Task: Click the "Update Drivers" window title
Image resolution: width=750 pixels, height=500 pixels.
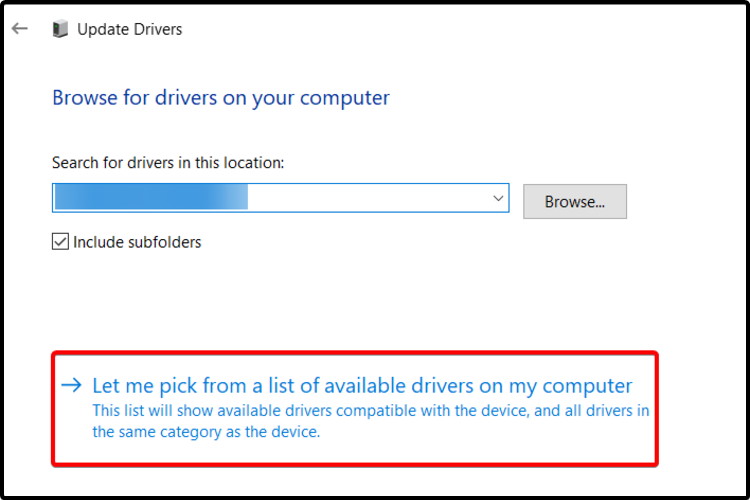Action: 130,29
